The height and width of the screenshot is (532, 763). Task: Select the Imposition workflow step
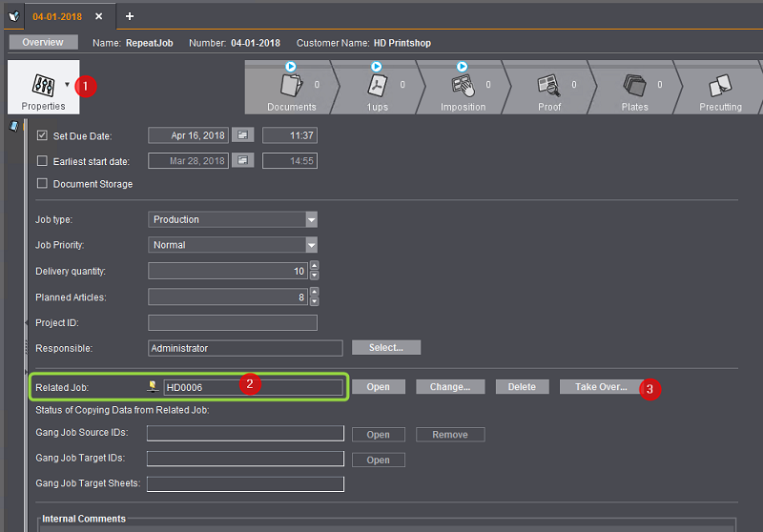pyautogui.click(x=463, y=89)
